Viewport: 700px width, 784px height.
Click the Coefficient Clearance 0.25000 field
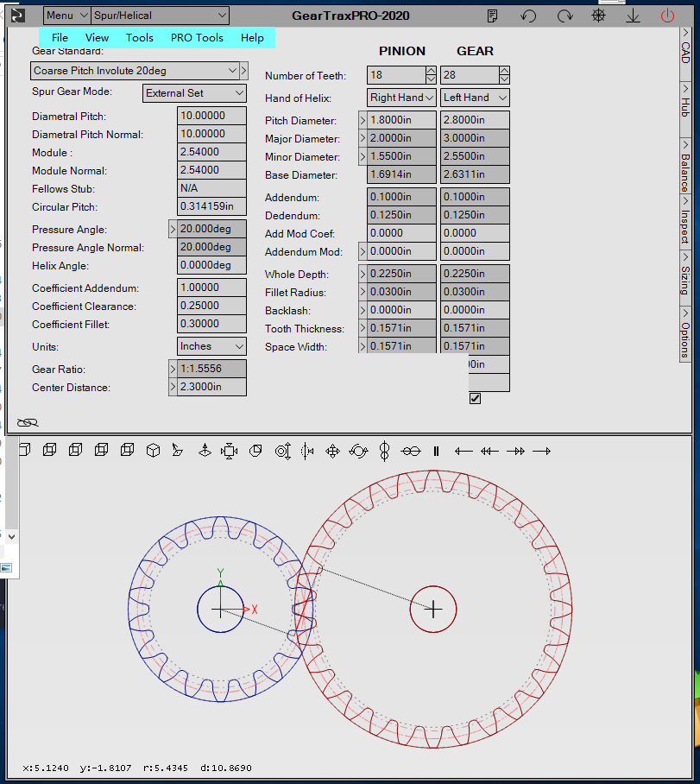[211, 306]
